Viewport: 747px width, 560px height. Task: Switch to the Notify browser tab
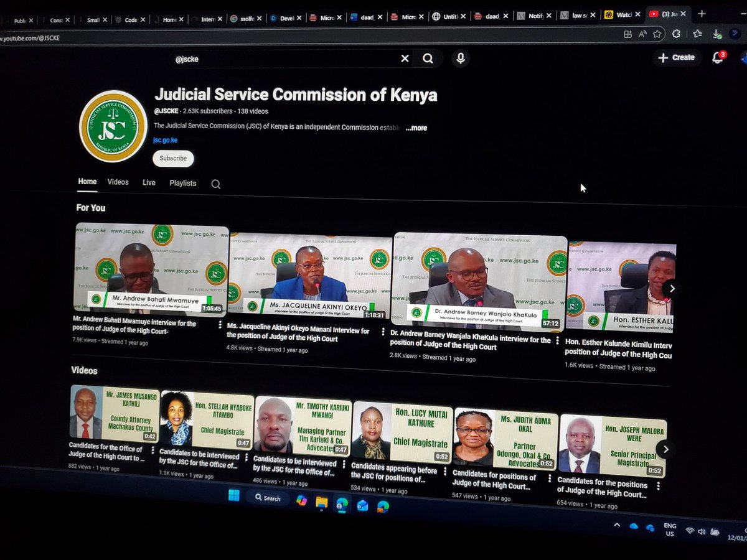point(533,16)
